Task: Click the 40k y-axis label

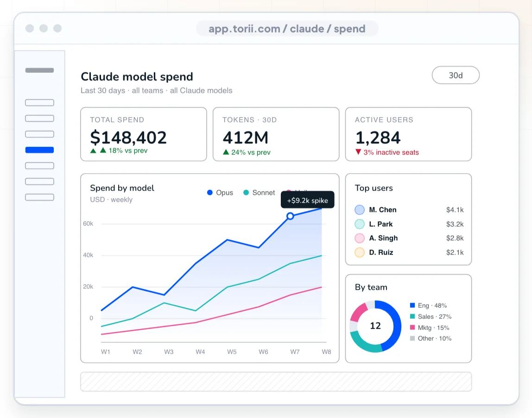Action: [x=88, y=255]
